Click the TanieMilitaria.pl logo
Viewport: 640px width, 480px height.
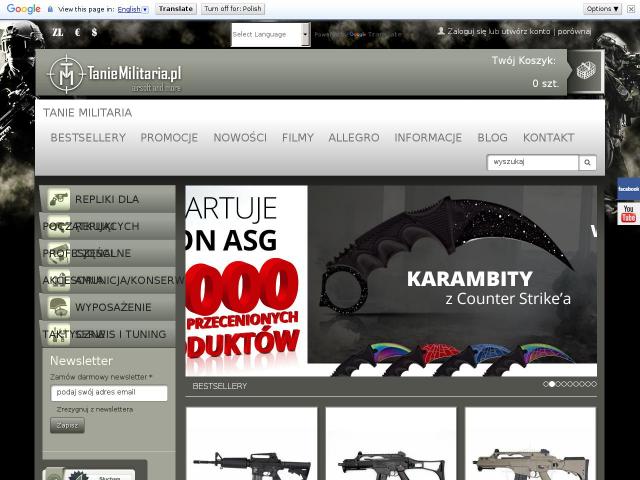pos(114,74)
